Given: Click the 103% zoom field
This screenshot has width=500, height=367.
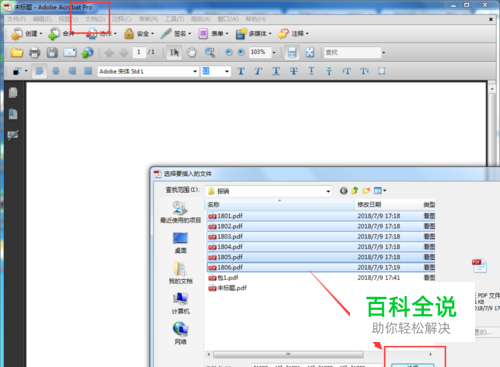Looking at the screenshot, I should tap(260, 52).
